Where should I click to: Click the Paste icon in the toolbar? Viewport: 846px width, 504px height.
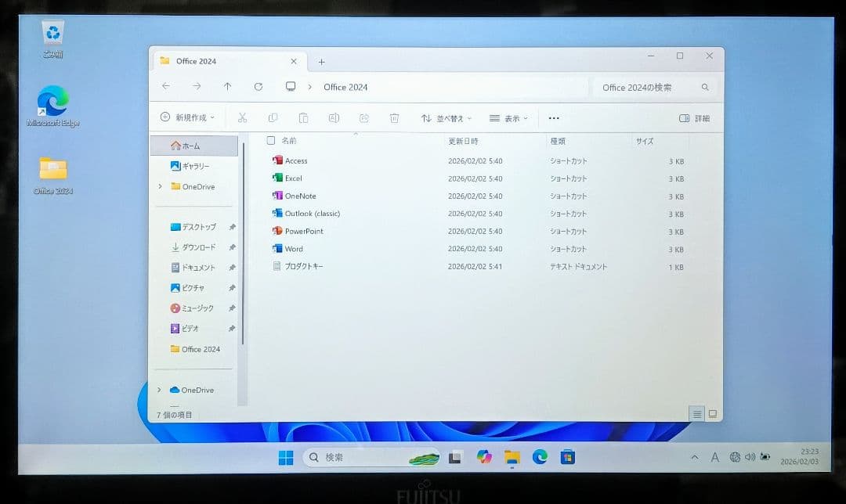(x=303, y=117)
